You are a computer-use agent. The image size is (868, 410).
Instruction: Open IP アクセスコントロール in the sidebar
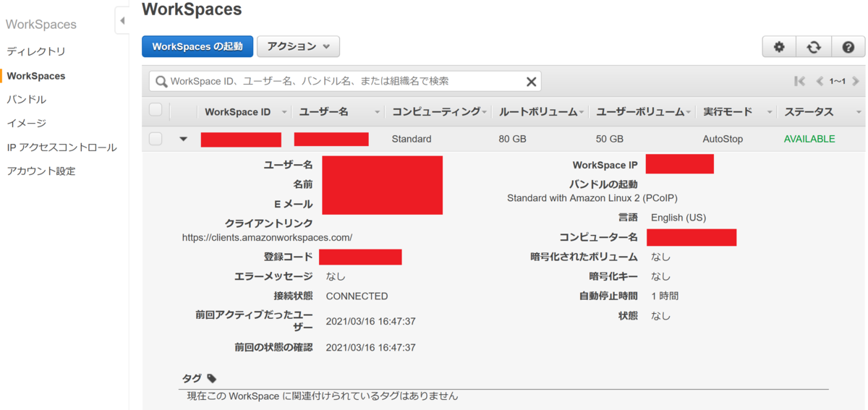point(61,147)
